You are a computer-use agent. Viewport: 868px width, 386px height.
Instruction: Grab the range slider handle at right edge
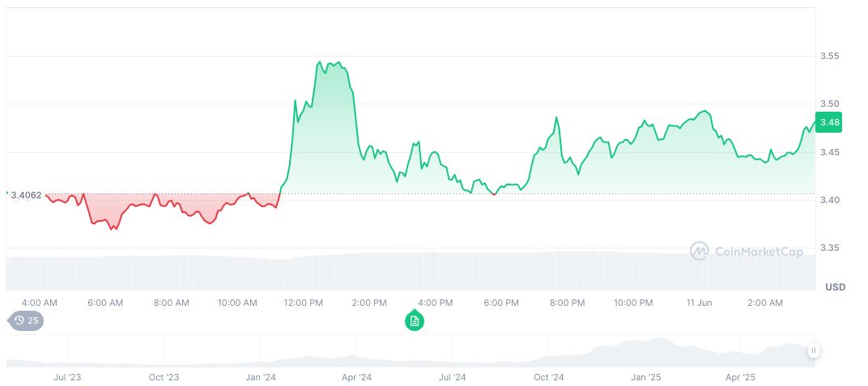pos(813,350)
